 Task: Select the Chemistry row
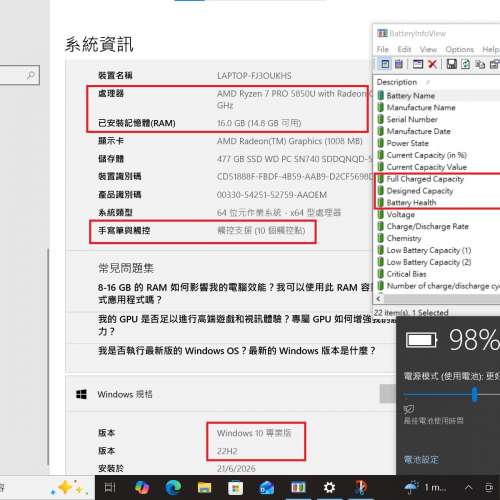tap(438, 238)
